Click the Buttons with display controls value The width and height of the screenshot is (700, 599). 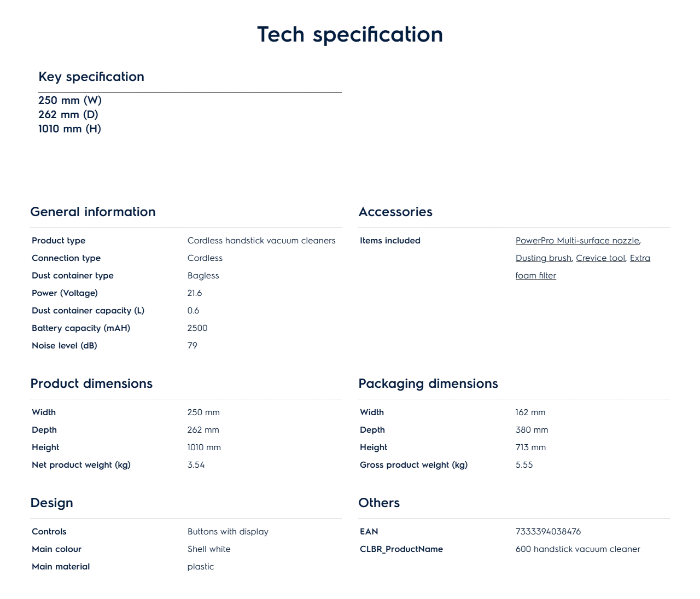point(228,532)
